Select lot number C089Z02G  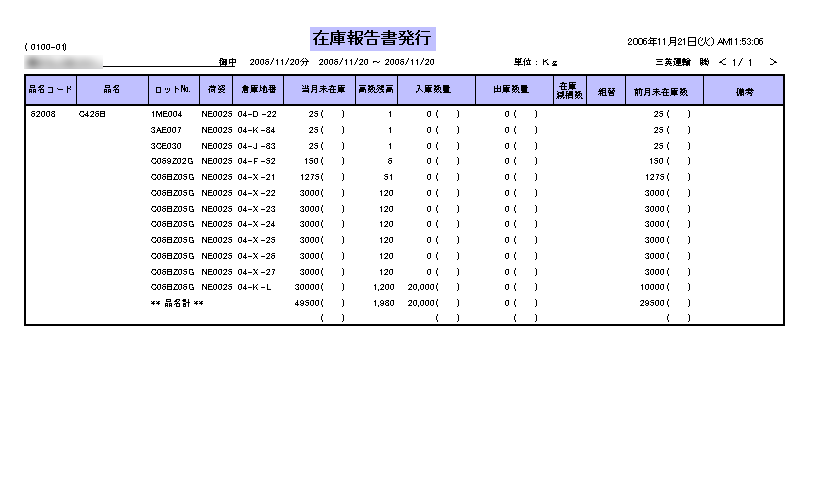click(x=171, y=161)
